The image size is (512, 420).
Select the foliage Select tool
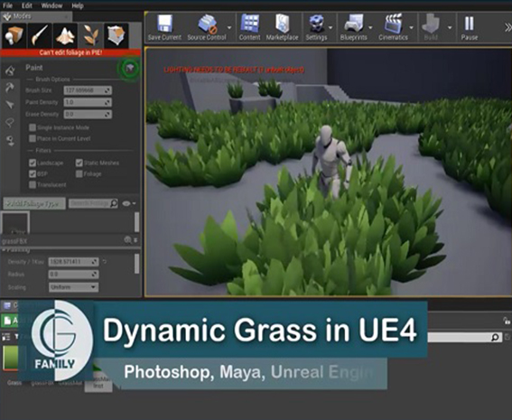(10, 105)
